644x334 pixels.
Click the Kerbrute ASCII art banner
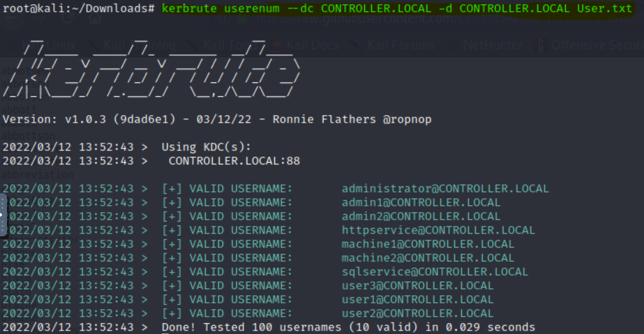[x=151, y=68]
